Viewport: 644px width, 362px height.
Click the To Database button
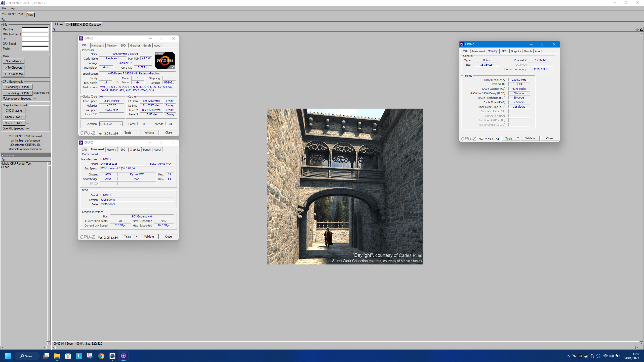click(14, 74)
